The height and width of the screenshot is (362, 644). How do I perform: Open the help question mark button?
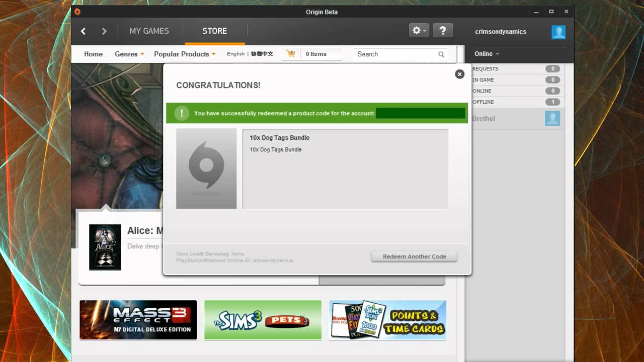[x=442, y=30]
